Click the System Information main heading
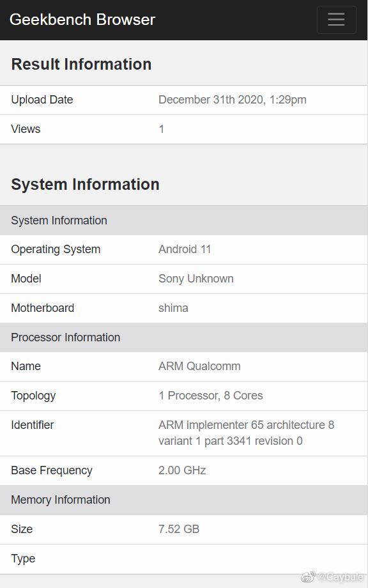This screenshot has width=368, height=588. click(86, 185)
